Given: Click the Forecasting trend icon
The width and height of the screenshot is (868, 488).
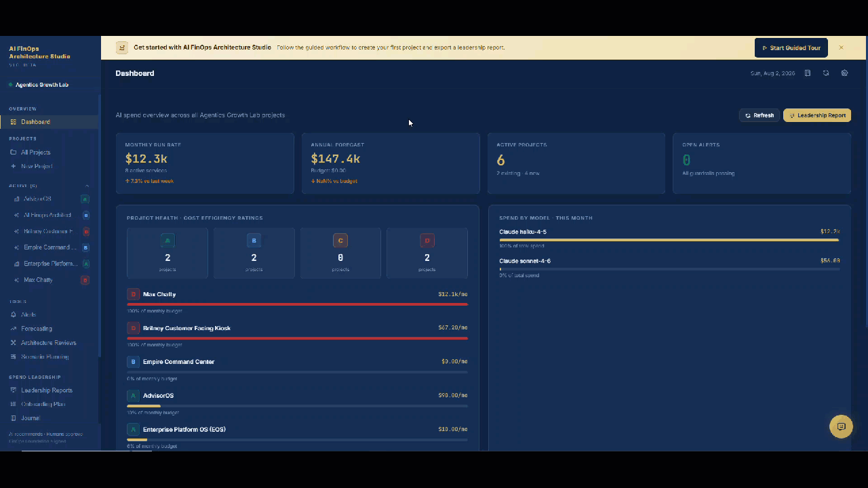Looking at the screenshot, I should tap(14, 329).
